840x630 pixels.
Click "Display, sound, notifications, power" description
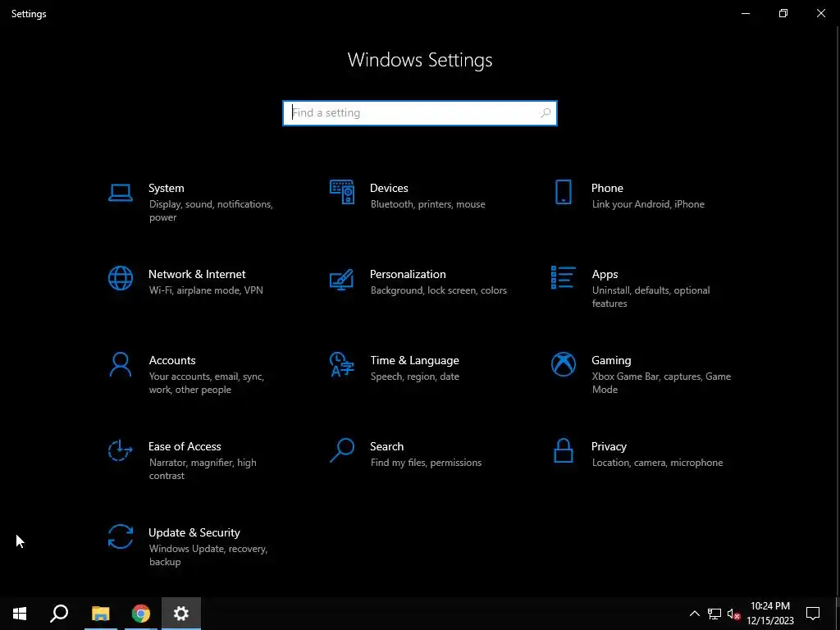coord(211,211)
